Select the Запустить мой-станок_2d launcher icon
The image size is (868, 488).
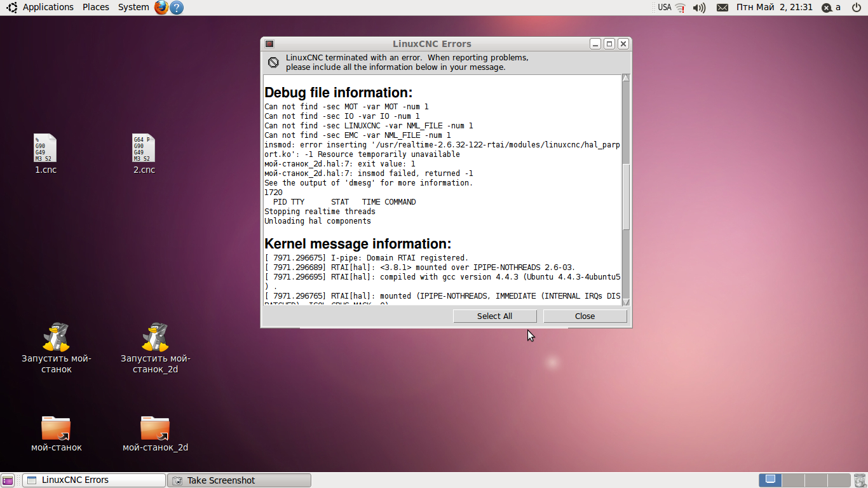tap(155, 348)
